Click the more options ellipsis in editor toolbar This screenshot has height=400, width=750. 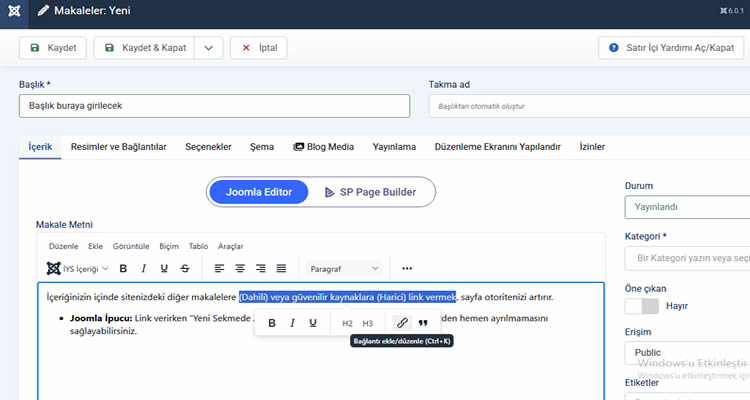tap(407, 269)
